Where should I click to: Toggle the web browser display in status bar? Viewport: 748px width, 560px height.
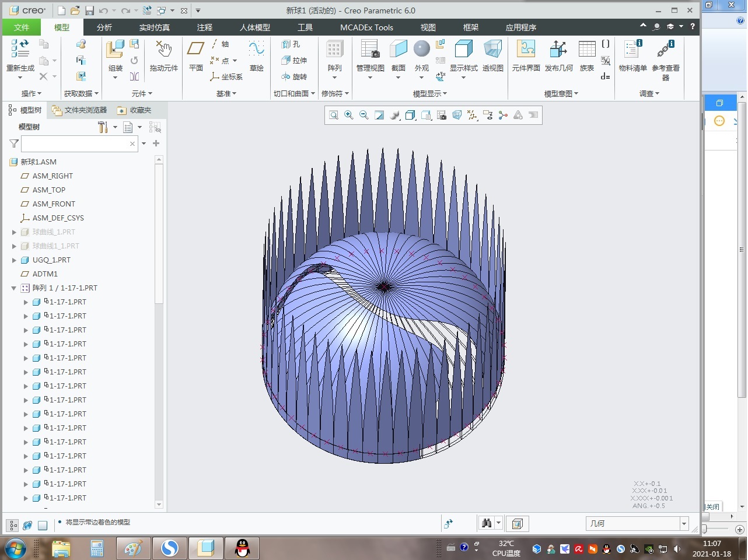tap(27, 525)
